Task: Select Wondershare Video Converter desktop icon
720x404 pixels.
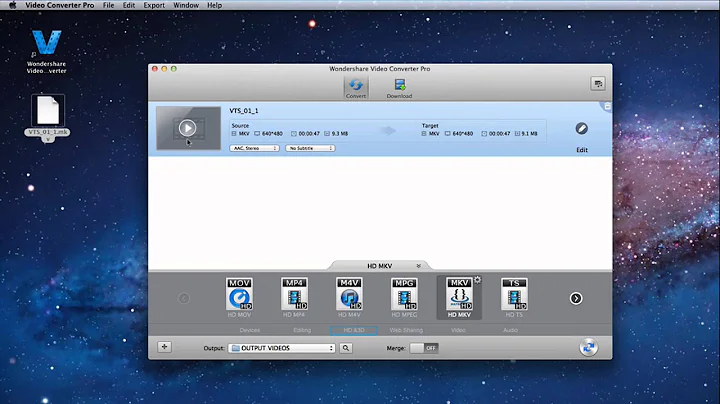Action: (x=46, y=51)
